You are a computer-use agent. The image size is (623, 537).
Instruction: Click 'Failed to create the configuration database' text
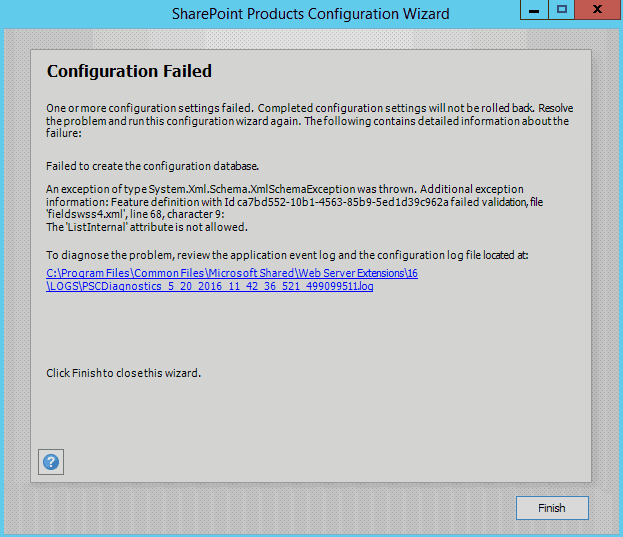click(x=153, y=165)
